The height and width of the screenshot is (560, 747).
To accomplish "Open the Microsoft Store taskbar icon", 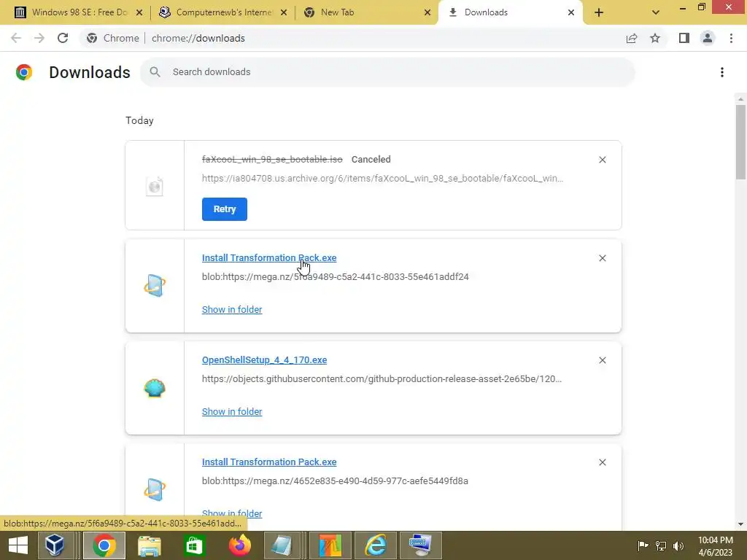I will click(x=194, y=545).
